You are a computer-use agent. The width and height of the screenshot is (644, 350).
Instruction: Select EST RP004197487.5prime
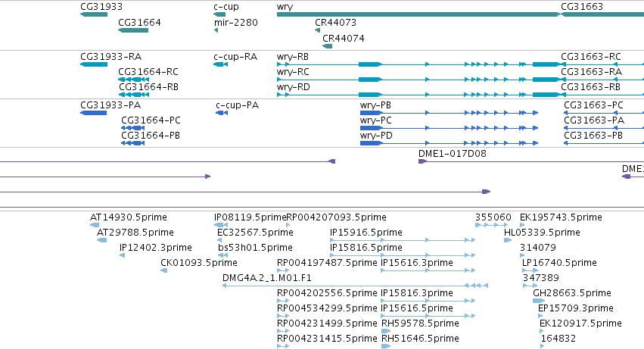point(327,263)
